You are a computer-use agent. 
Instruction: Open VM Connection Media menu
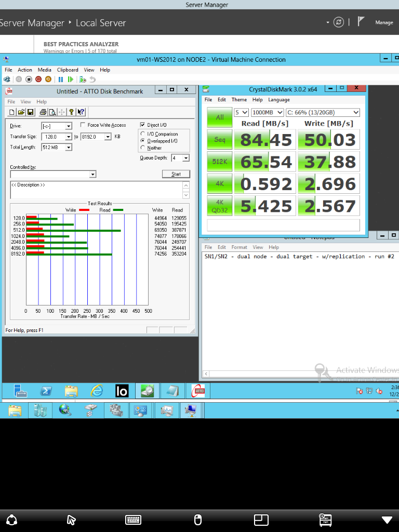pyautogui.click(x=45, y=70)
